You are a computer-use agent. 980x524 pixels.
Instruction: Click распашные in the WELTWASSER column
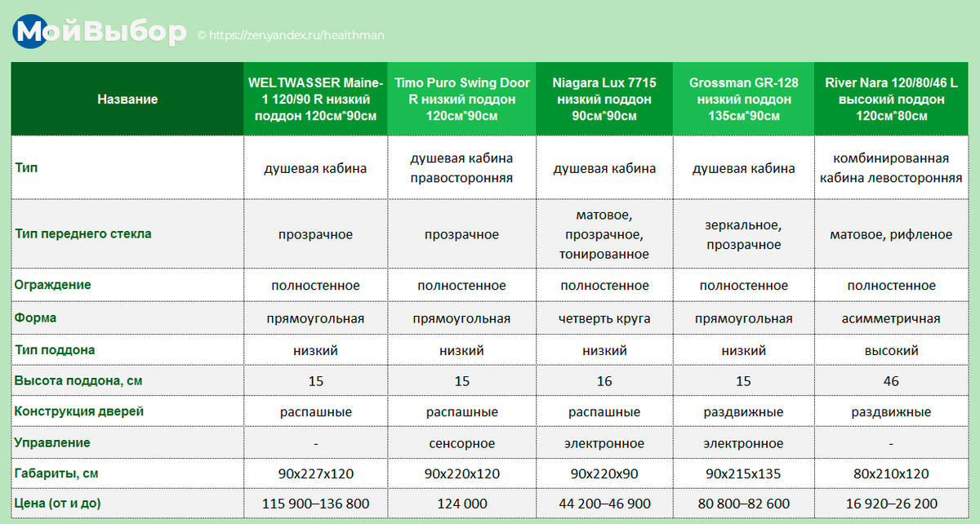315,412
